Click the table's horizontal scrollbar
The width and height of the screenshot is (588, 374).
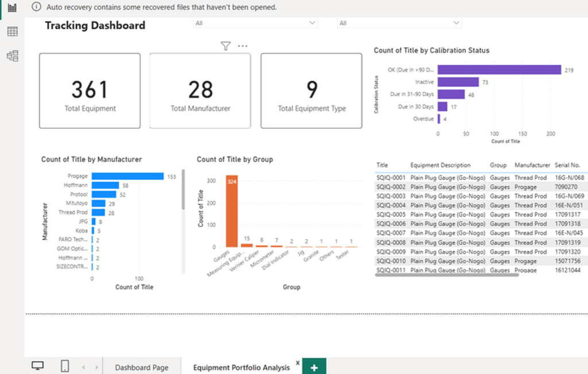click(447, 275)
